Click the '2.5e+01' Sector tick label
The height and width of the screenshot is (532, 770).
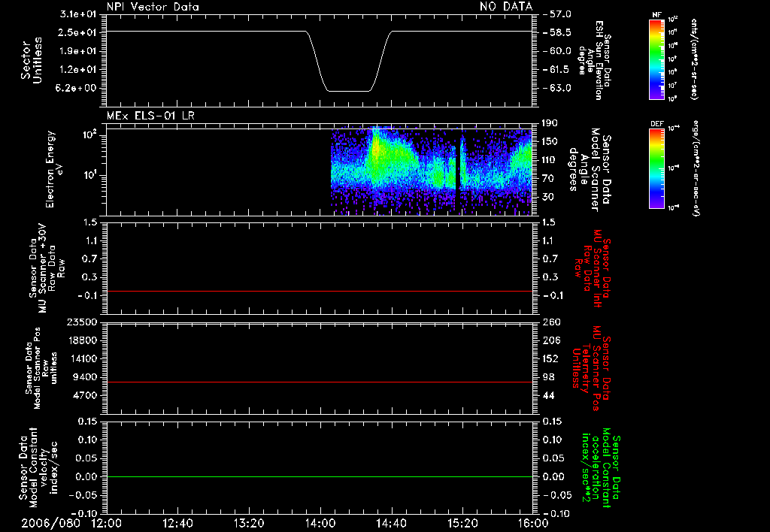tap(78, 32)
